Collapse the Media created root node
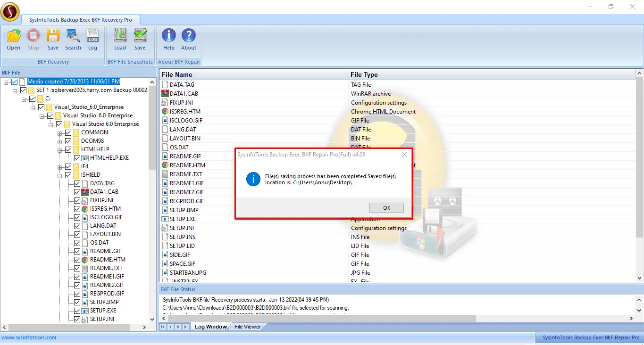Image resolution: width=644 pixels, height=345 pixels. tap(6, 82)
